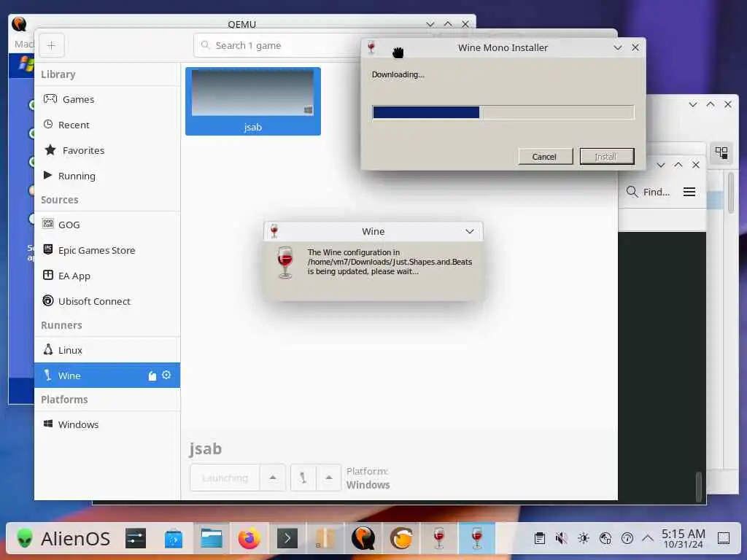Screen dimensions: 747x560
Task: Click the Wine runner manage versions icon
Action: [x=152, y=376]
